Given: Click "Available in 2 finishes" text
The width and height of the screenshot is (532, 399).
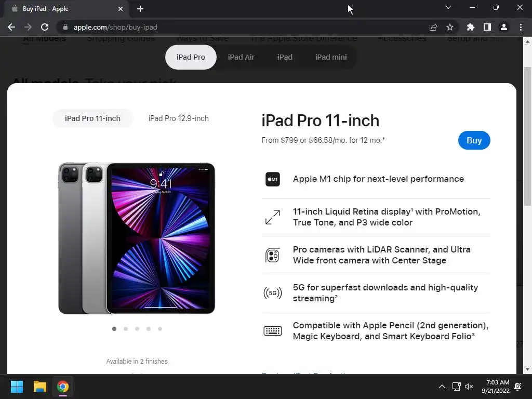Looking at the screenshot, I should pyautogui.click(x=137, y=362).
